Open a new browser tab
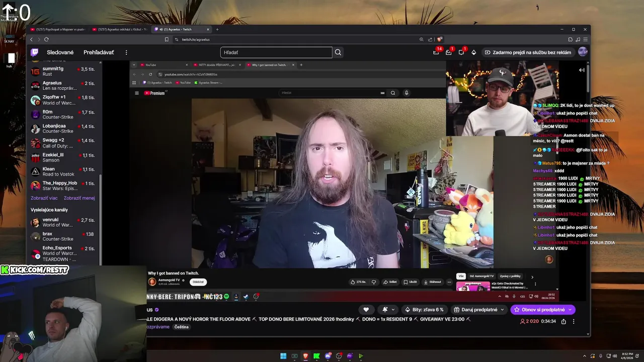 pos(217,29)
